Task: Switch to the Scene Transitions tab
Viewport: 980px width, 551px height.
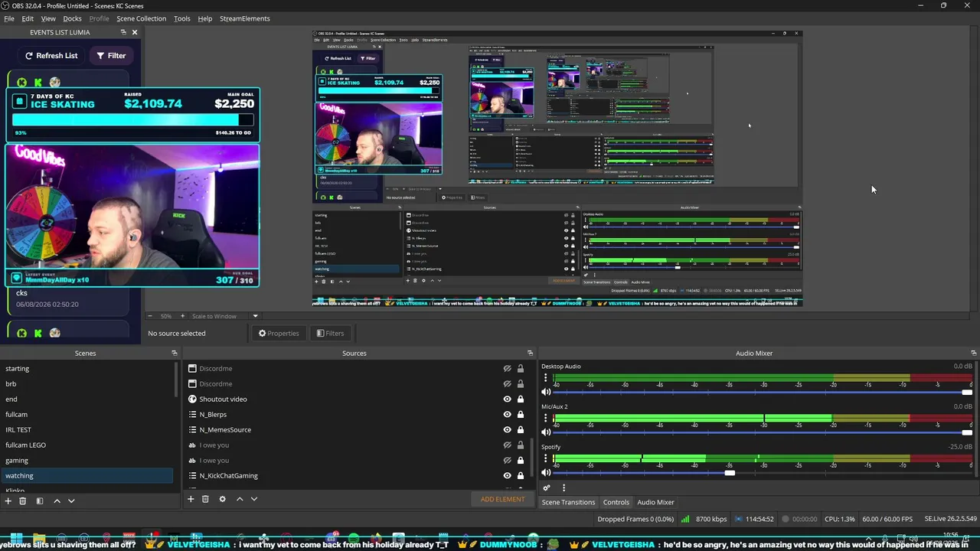Action: (x=568, y=502)
